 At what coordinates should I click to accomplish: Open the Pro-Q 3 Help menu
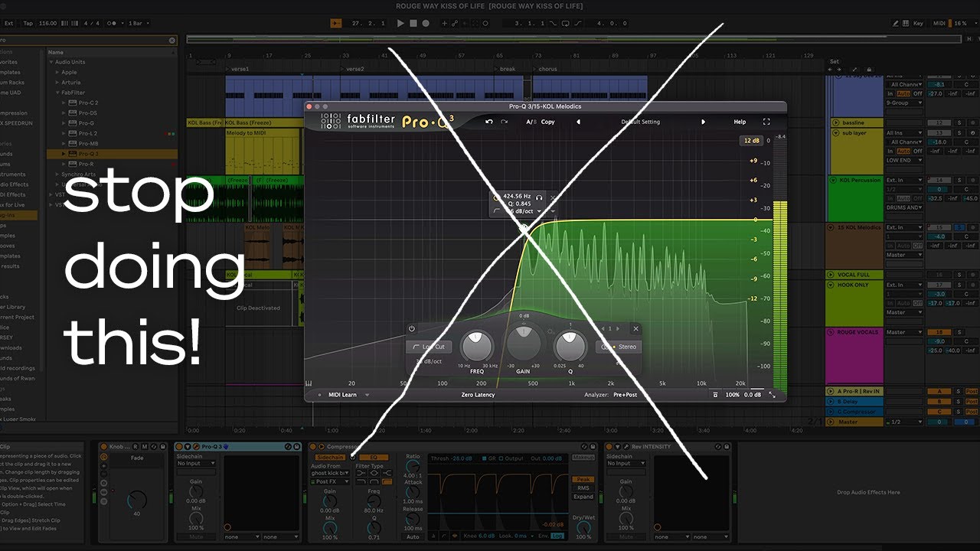tap(740, 122)
